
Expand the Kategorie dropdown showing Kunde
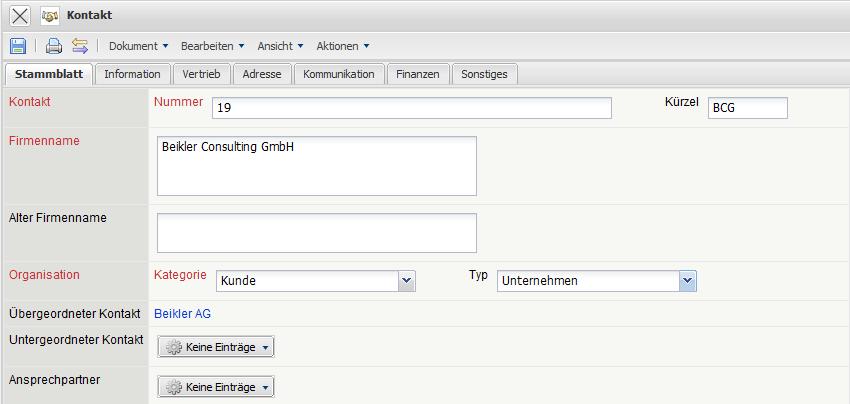406,281
